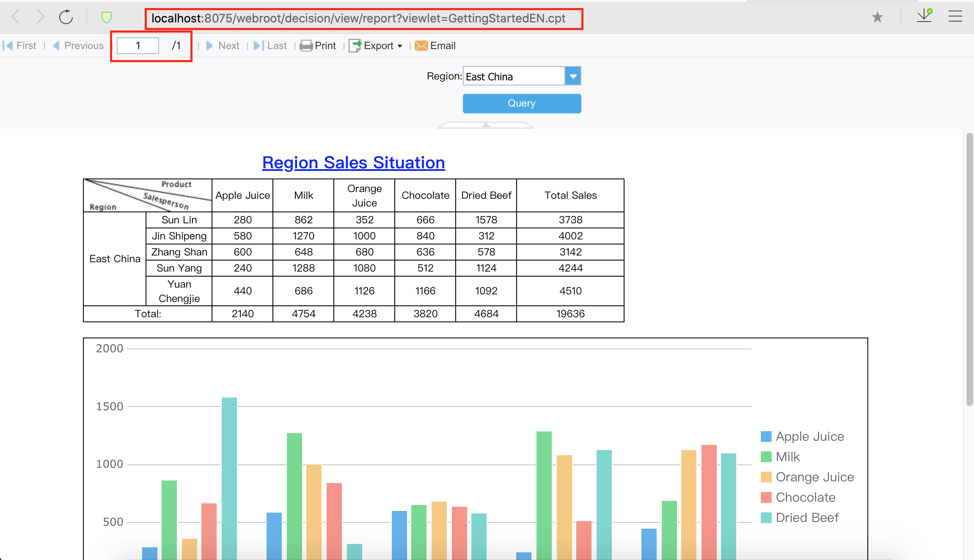Open the Region Sales Situation link
974x560 pixels.
353,162
